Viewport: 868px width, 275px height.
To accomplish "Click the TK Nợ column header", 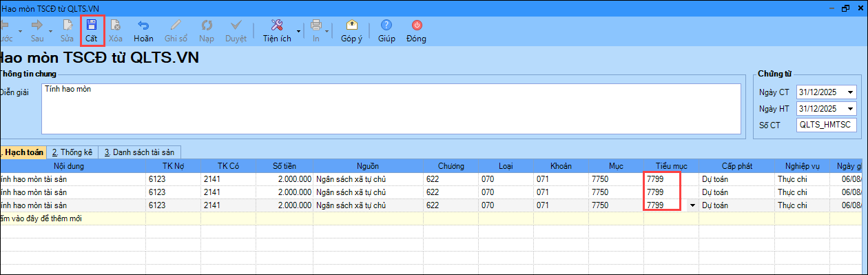I will pos(173,166).
